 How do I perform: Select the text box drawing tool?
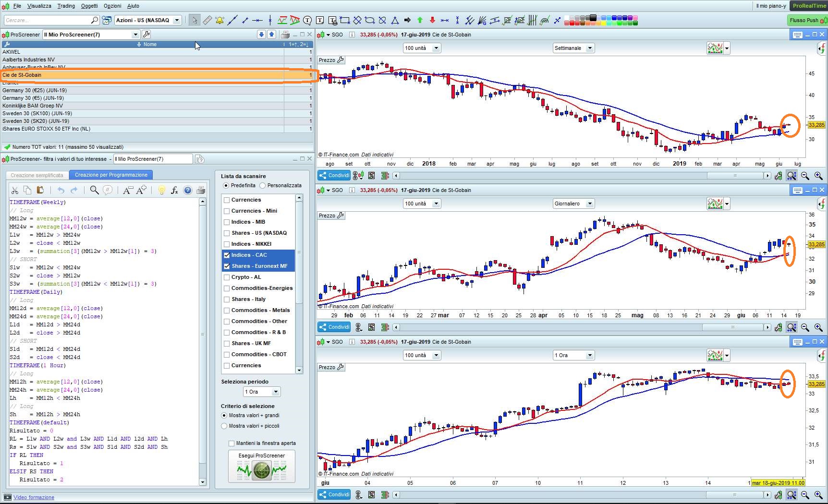point(320,20)
